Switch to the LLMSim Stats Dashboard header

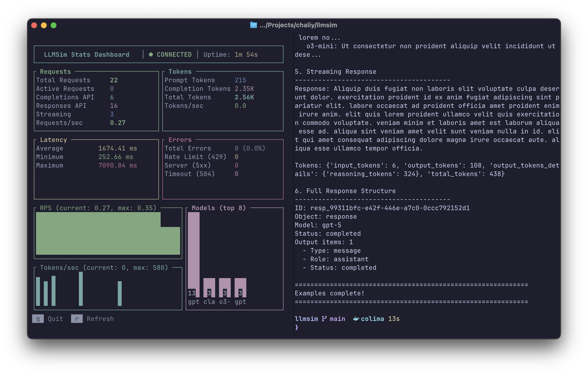click(x=87, y=55)
